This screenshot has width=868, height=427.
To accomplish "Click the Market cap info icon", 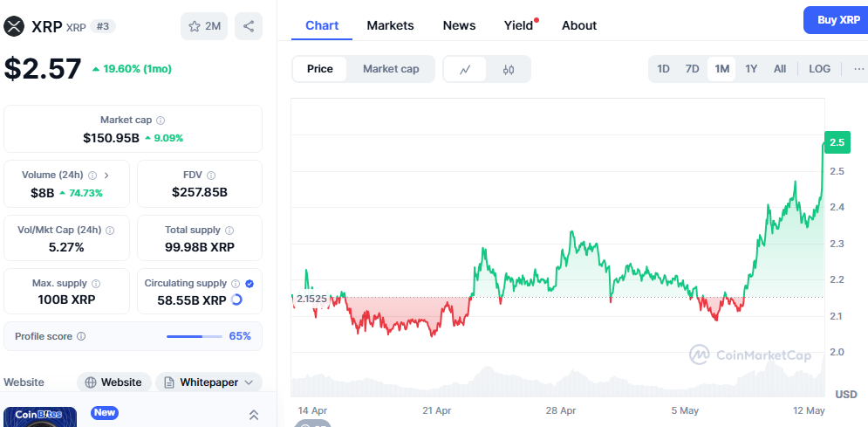I will click(x=161, y=121).
